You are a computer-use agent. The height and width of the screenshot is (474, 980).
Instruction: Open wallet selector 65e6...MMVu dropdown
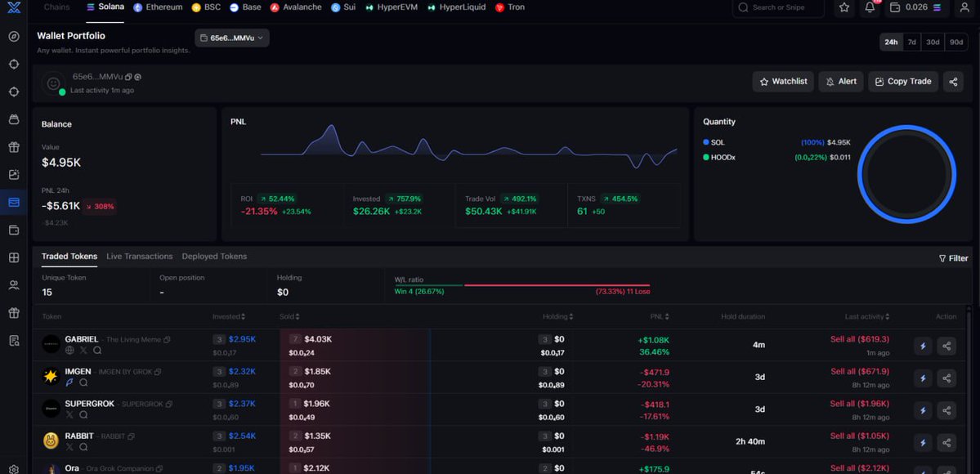[x=232, y=38]
